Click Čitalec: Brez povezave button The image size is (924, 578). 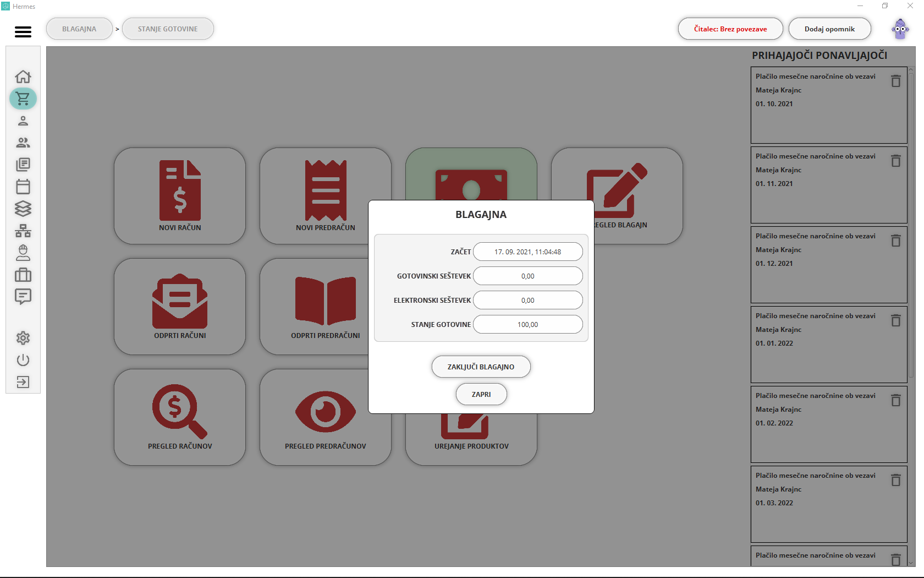tap(730, 29)
